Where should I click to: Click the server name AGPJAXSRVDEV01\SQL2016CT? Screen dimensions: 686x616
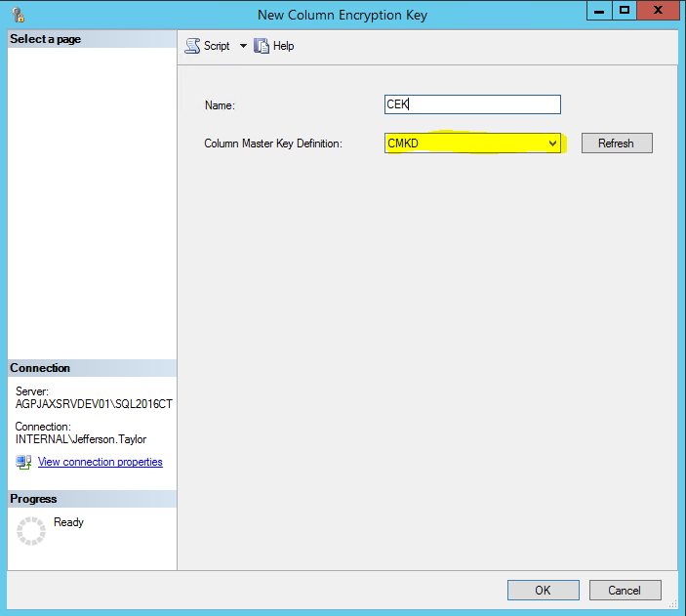(94, 404)
